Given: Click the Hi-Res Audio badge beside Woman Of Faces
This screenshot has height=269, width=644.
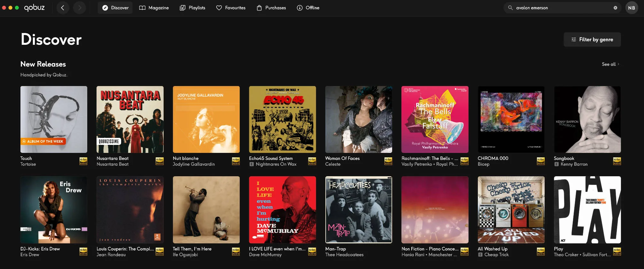Looking at the screenshot, I should coord(388,161).
